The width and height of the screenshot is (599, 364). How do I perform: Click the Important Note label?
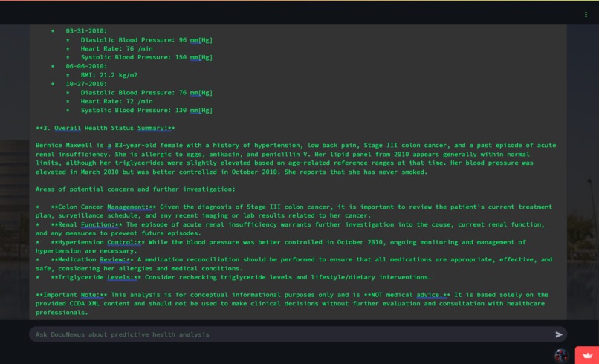pyautogui.click(x=71, y=295)
